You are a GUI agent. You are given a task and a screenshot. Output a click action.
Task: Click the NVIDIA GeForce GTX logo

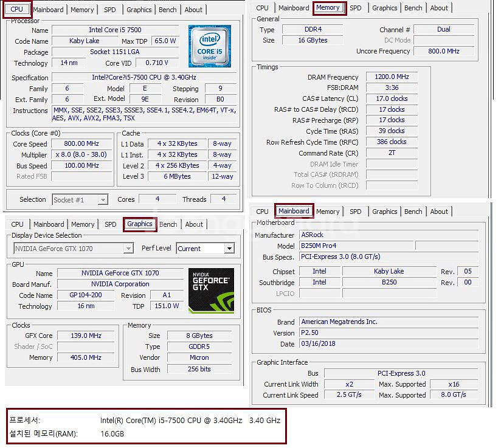[211, 291]
